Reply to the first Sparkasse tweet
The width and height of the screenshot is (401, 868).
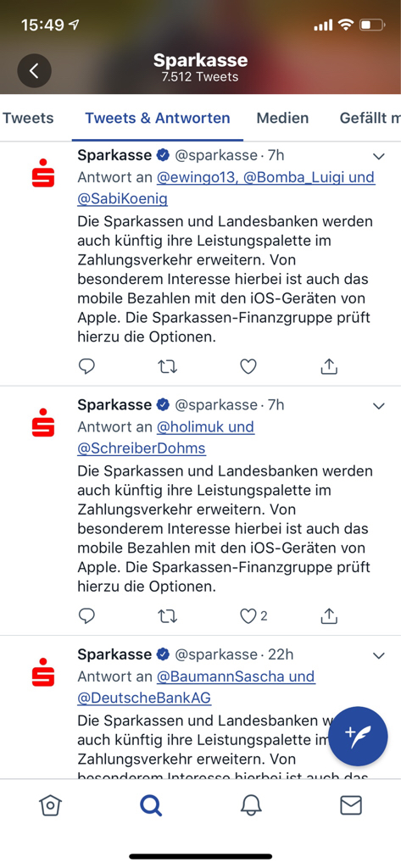tap(86, 366)
